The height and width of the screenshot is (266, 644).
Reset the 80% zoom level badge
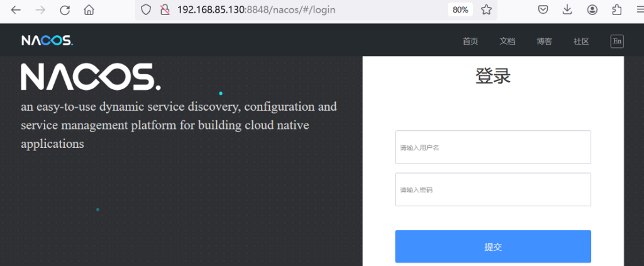pyautogui.click(x=460, y=10)
